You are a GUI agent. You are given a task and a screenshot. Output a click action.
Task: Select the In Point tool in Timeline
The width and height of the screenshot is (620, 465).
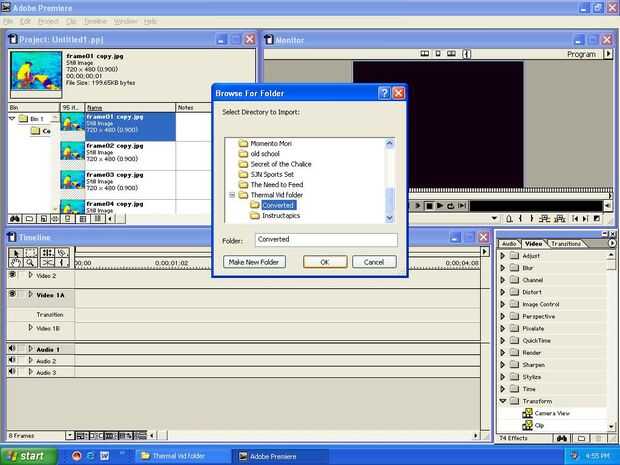[62, 263]
